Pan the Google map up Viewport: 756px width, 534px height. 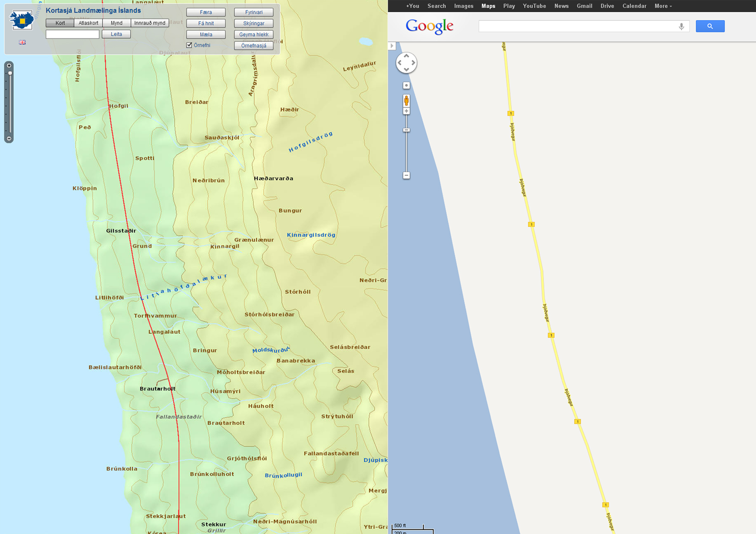tap(406, 56)
